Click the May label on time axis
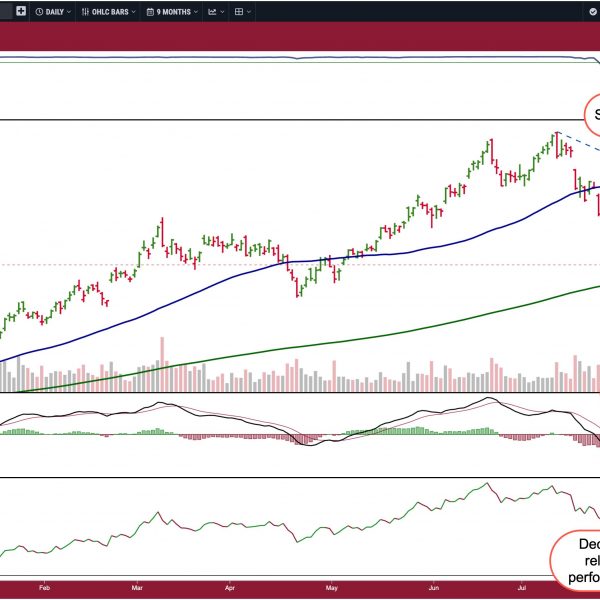Image resolution: width=600 pixels, height=600 pixels. click(x=331, y=587)
